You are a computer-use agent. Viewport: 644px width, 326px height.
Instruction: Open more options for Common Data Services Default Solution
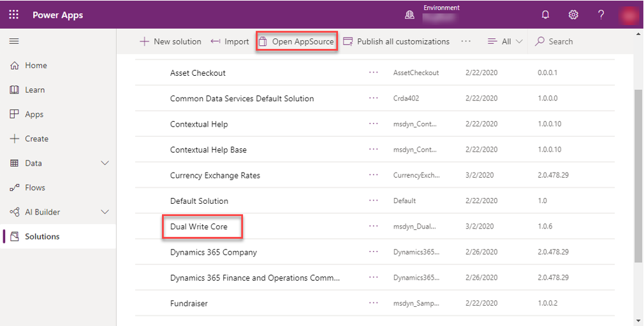pyautogui.click(x=374, y=99)
